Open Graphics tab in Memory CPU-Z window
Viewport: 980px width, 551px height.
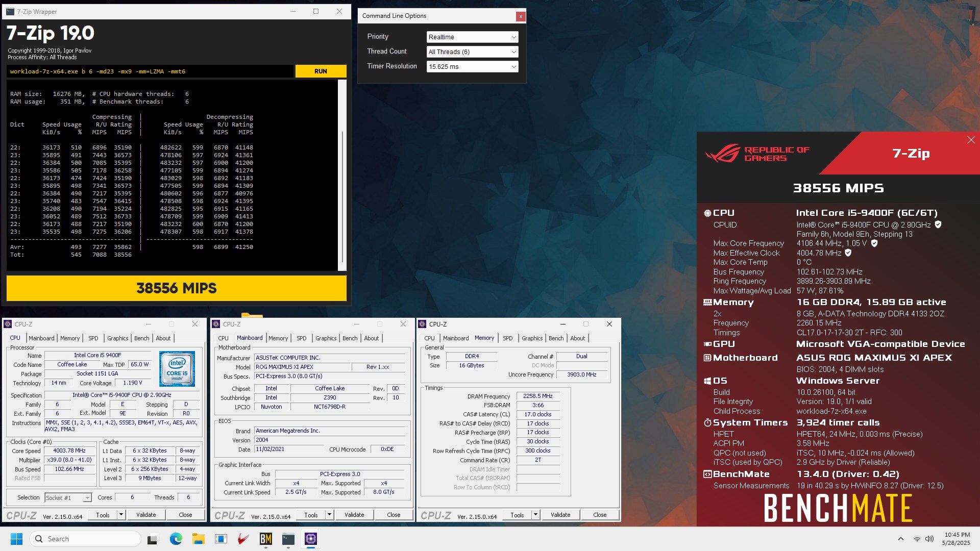coord(532,338)
